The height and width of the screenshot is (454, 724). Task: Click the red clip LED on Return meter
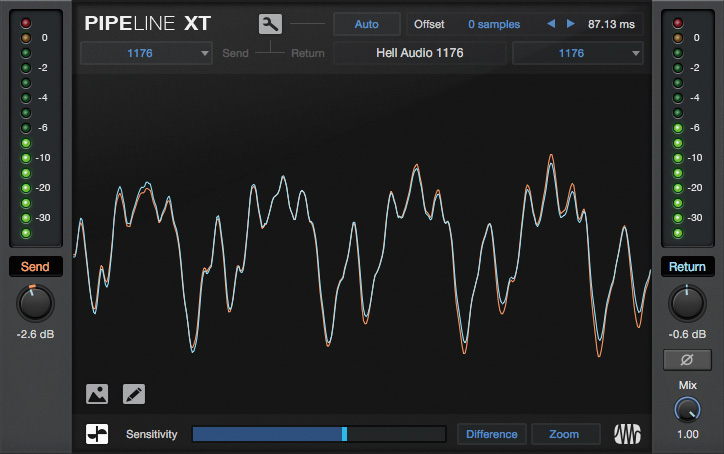pos(678,23)
